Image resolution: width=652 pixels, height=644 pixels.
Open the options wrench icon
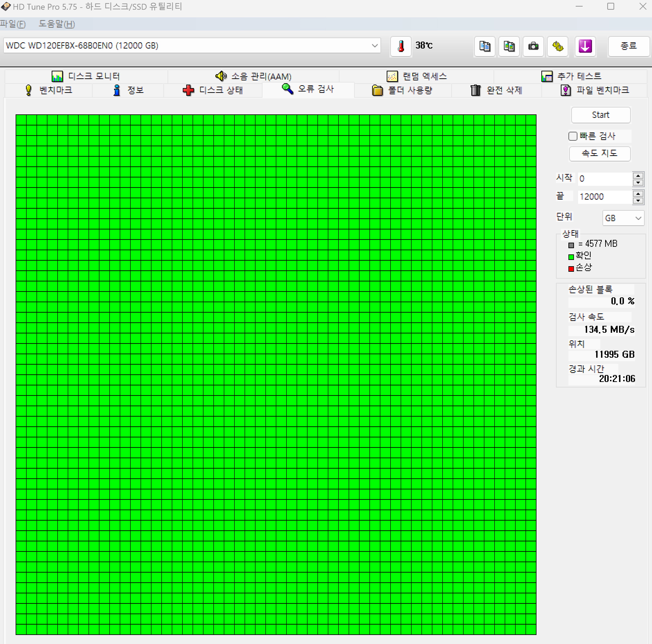click(558, 46)
